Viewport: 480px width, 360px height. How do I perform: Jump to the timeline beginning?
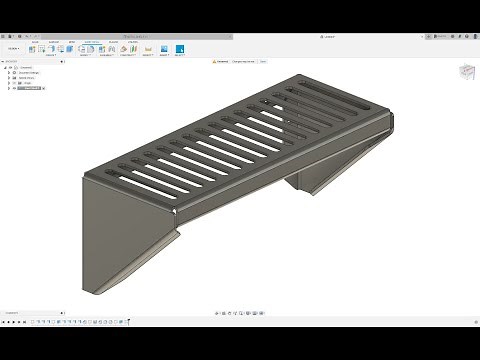pos(3,322)
